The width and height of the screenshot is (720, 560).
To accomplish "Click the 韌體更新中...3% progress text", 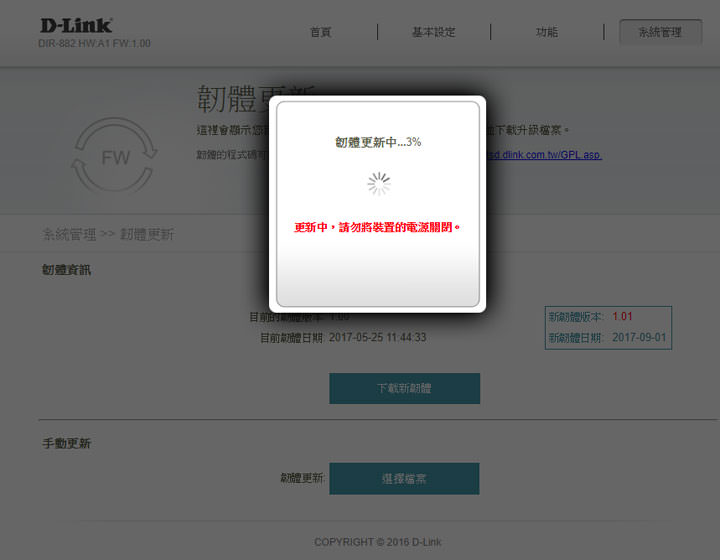I will pyautogui.click(x=378, y=142).
